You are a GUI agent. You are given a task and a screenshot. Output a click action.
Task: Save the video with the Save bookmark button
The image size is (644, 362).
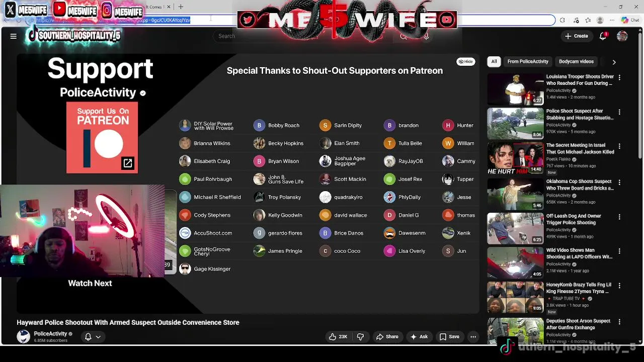coord(449,337)
